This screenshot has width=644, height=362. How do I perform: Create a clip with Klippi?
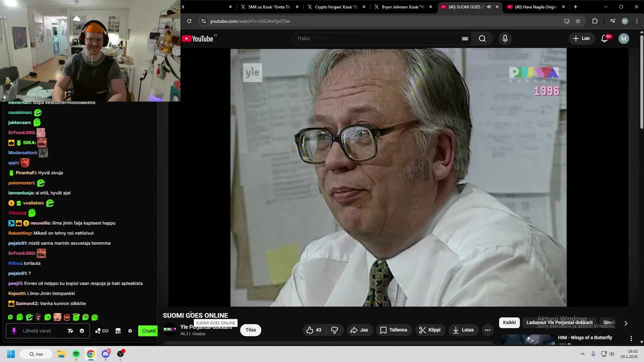pyautogui.click(x=430, y=330)
